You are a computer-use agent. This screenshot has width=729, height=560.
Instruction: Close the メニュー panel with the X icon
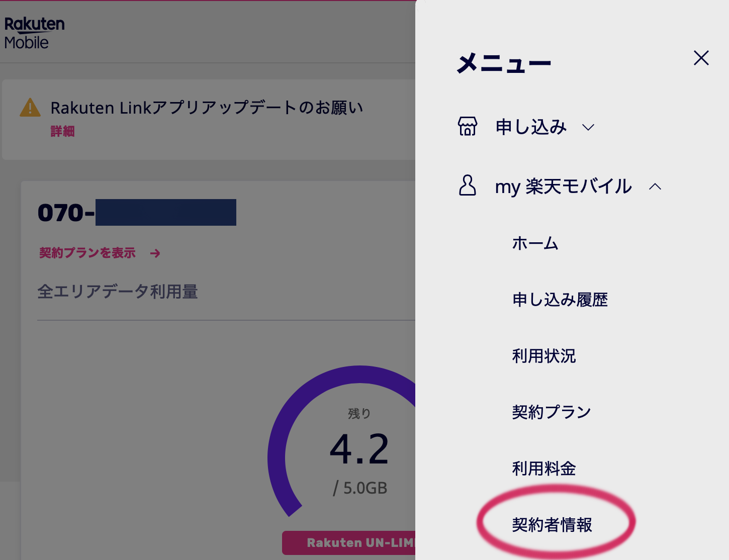[701, 58]
